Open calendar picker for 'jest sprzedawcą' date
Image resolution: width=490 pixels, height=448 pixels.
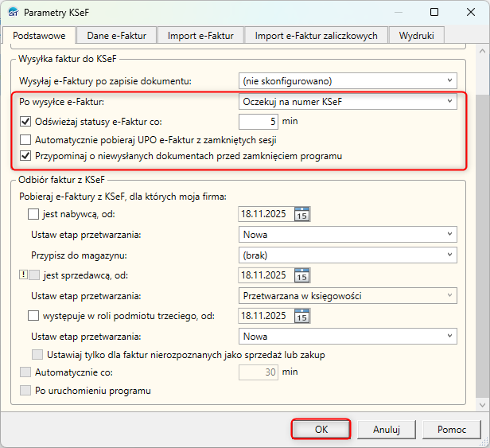tap(302, 276)
